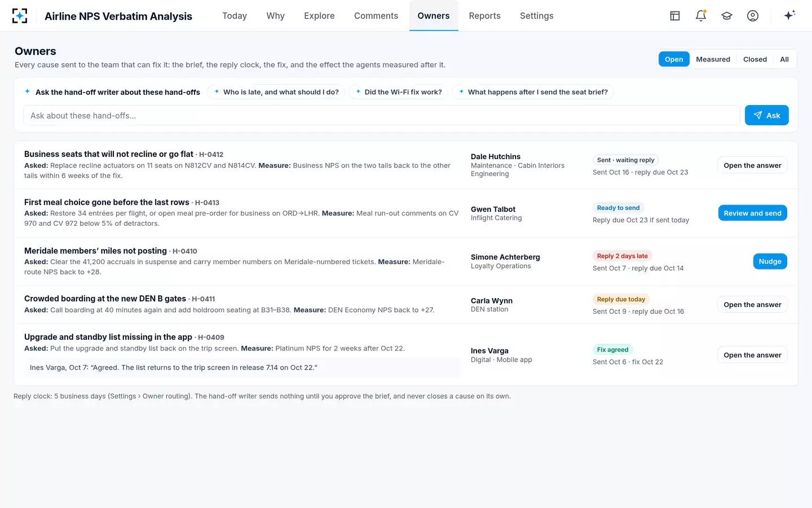
Task: Click the graduation cap learning icon
Action: click(727, 16)
